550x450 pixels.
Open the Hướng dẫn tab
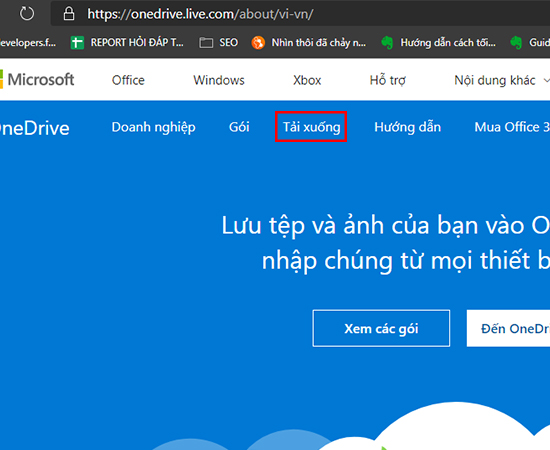tap(408, 127)
